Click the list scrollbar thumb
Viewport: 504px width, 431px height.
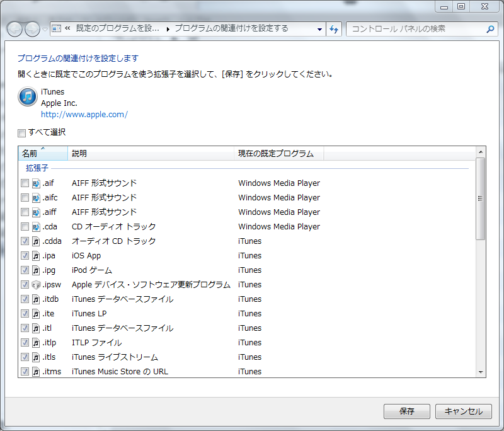(x=480, y=198)
